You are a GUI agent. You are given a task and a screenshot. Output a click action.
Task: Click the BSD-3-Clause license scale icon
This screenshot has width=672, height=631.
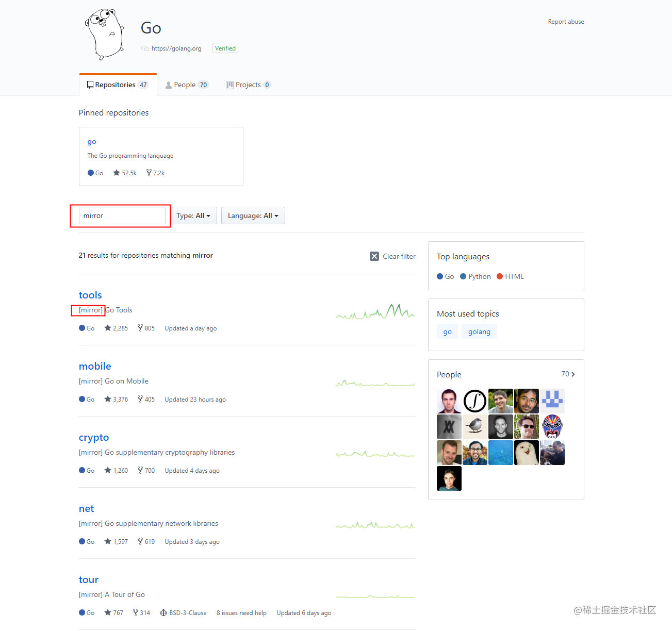click(163, 612)
